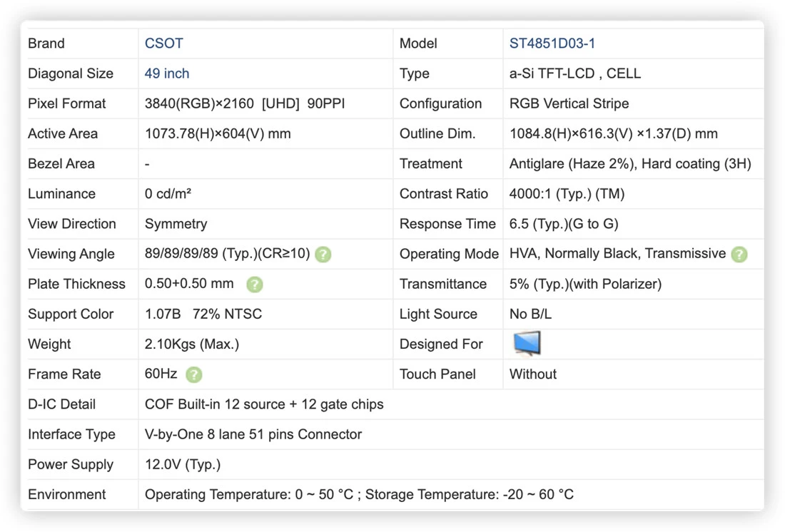The width and height of the screenshot is (785, 532).
Task: Click help icon next to Viewing Angle value
Action: (323, 255)
